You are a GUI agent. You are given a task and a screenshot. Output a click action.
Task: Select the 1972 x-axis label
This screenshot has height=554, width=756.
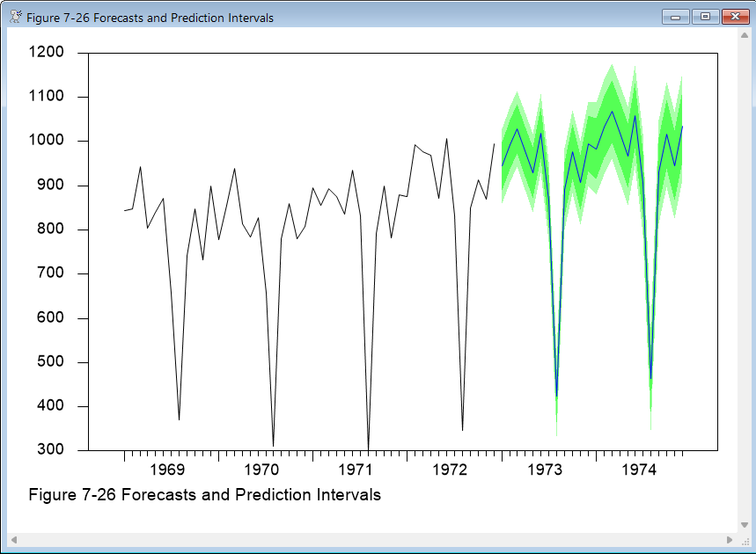[x=451, y=470]
